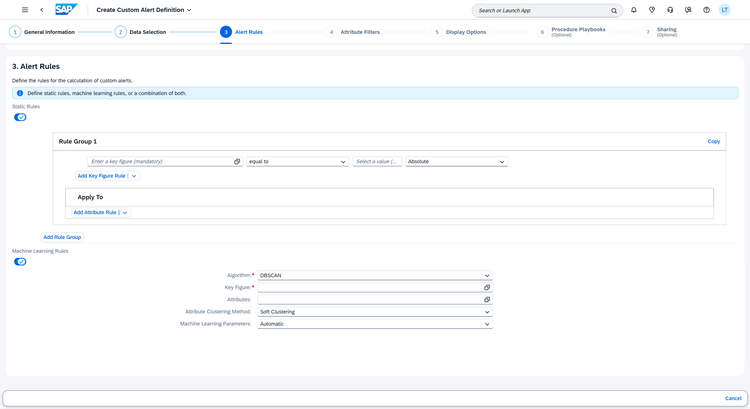
Task: Click the Rule Group 1 title
Action: pos(77,142)
